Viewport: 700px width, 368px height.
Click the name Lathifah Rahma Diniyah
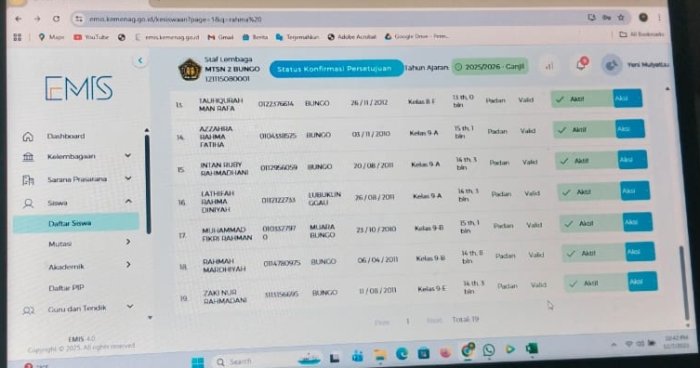[217, 201]
